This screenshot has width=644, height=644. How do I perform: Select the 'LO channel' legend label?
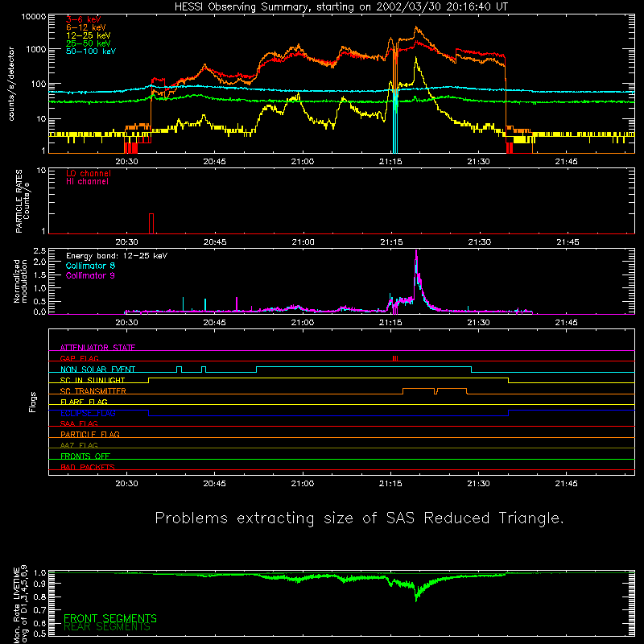tap(89, 173)
